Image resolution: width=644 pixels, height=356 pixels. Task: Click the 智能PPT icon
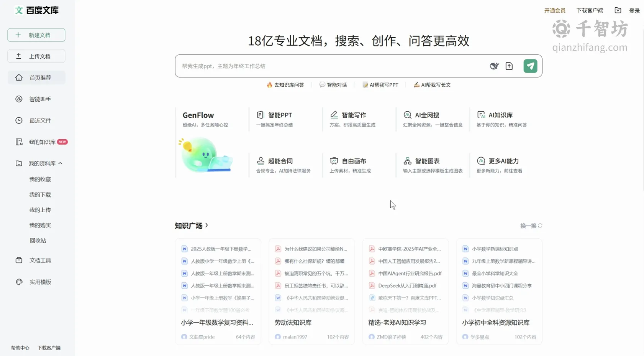click(261, 115)
